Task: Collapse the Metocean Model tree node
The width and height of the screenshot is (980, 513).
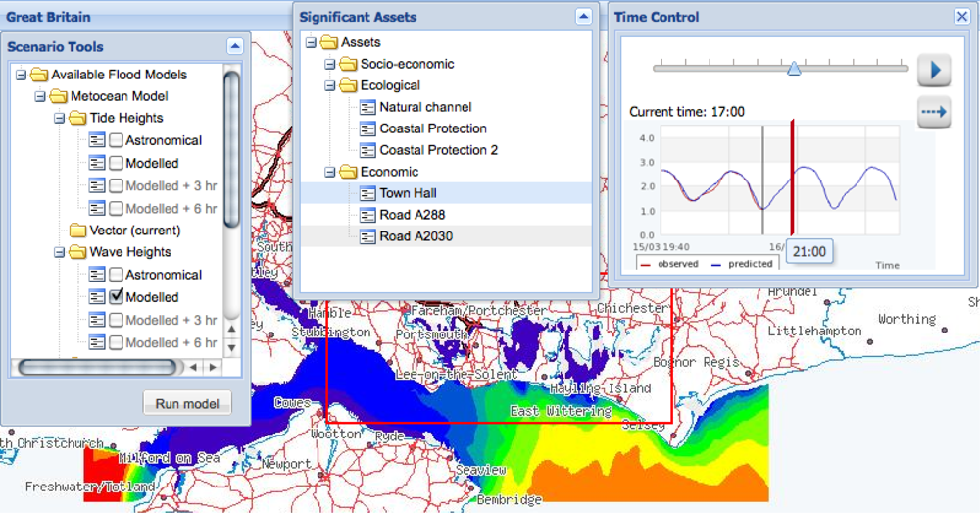Action: (x=39, y=96)
